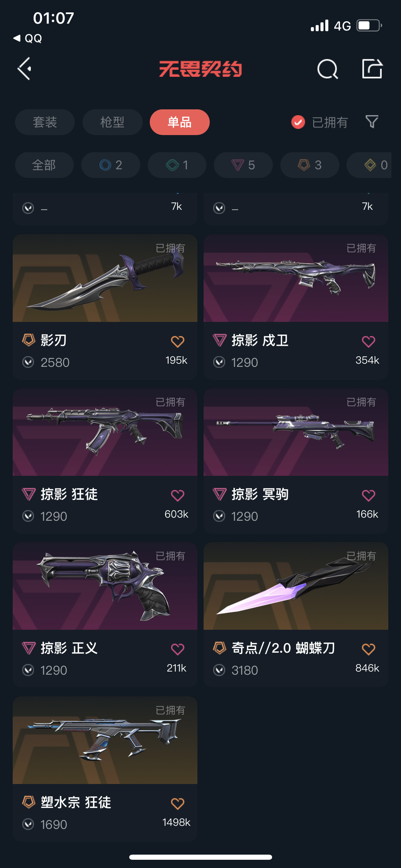Open the 掠影 冥驹 sniper skin thumbnail
Viewport: 401px width, 868px height.
[296, 432]
